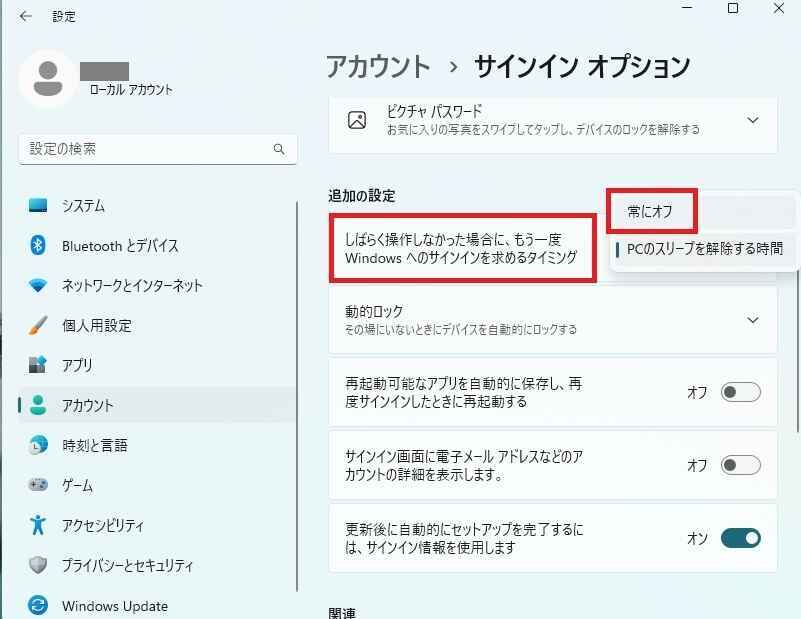Turn off 更新後に自動的にセットアップを完了 switch
801x619 pixels.
tap(741, 538)
